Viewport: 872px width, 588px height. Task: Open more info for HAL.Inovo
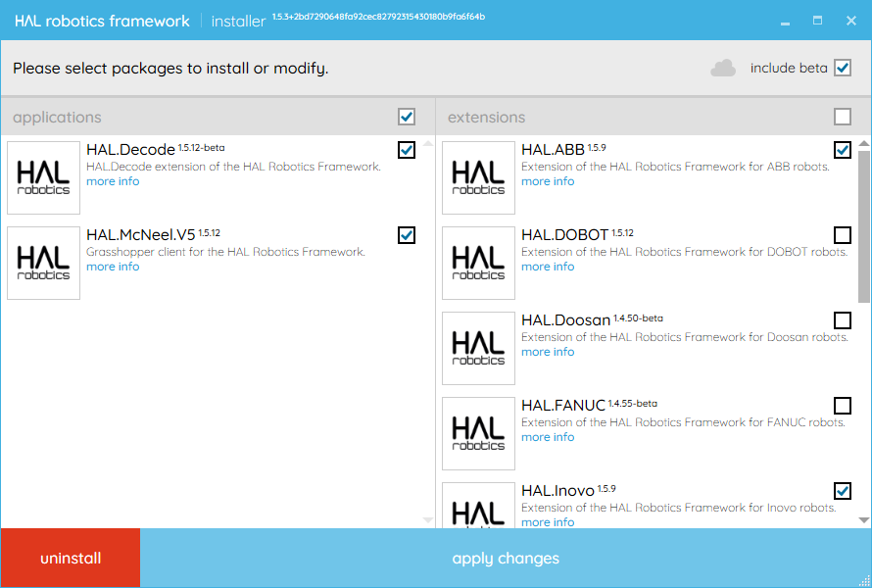click(x=548, y=521)
